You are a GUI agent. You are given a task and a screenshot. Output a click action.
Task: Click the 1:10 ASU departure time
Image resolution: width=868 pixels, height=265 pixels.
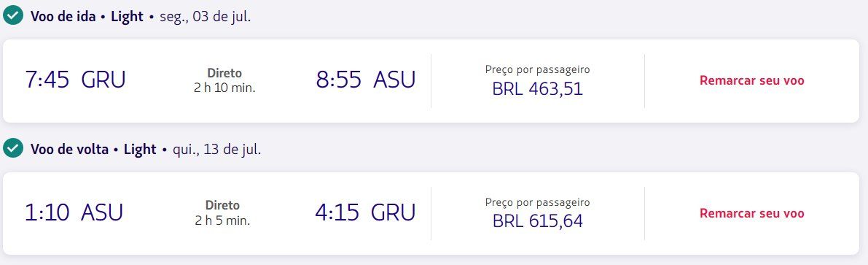click(x=74, y=213)
